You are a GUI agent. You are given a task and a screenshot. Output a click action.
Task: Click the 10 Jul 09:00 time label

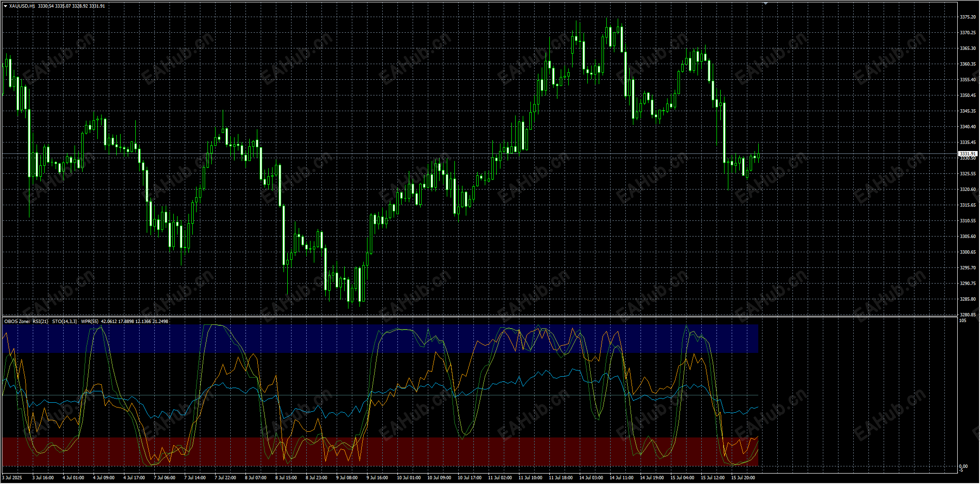(439, 478)
